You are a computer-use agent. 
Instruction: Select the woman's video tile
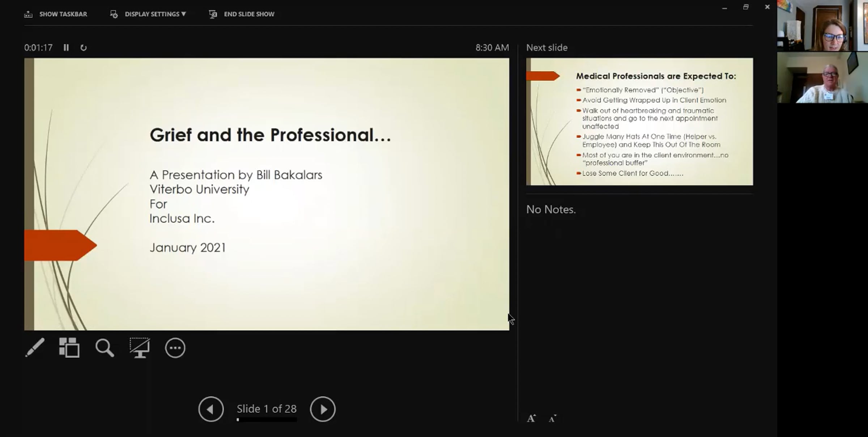[822, 25]
